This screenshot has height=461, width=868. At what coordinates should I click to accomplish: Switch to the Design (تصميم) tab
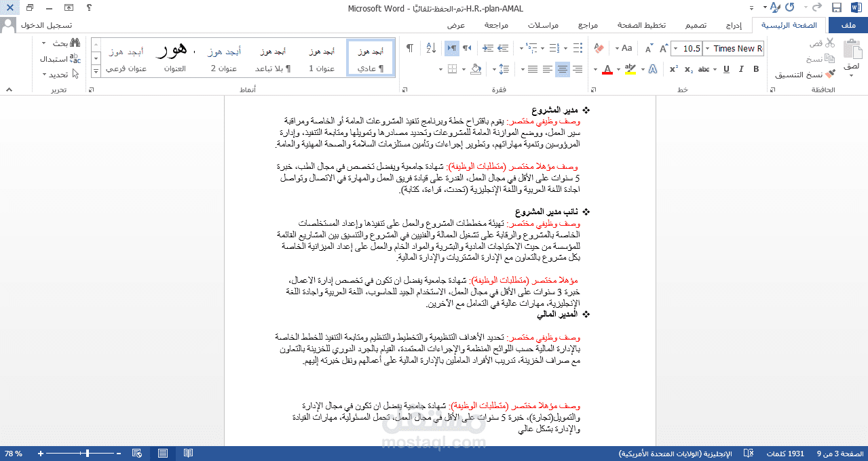[x=694, y=25]
